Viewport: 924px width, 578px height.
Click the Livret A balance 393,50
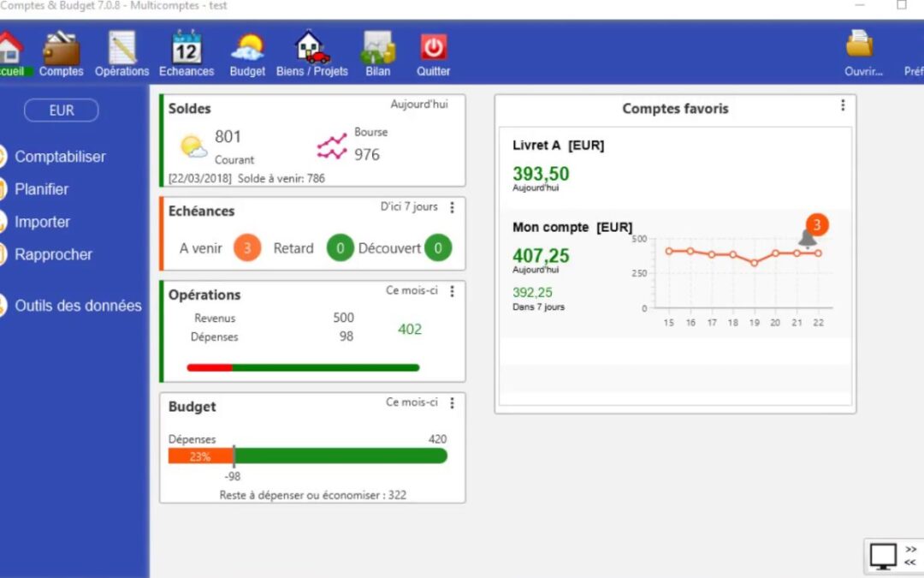tap(541, 174)
